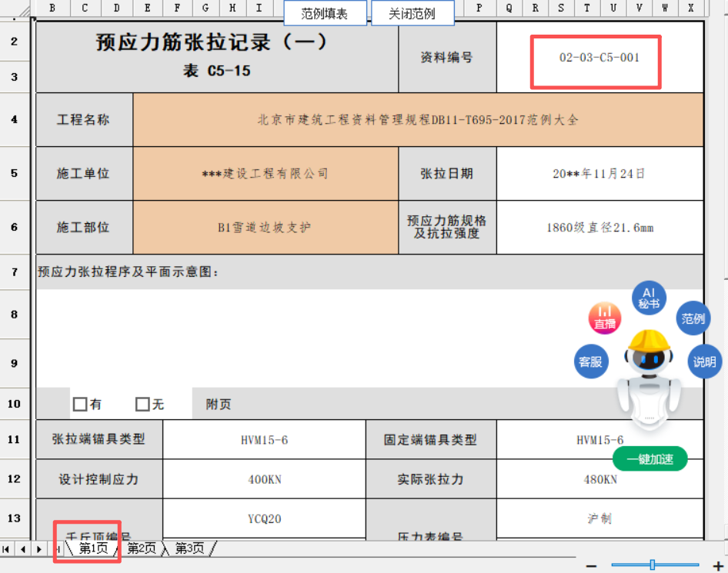Click the hard-hat robot mascot
Screen dimensions: 728x573
(648, 377)
